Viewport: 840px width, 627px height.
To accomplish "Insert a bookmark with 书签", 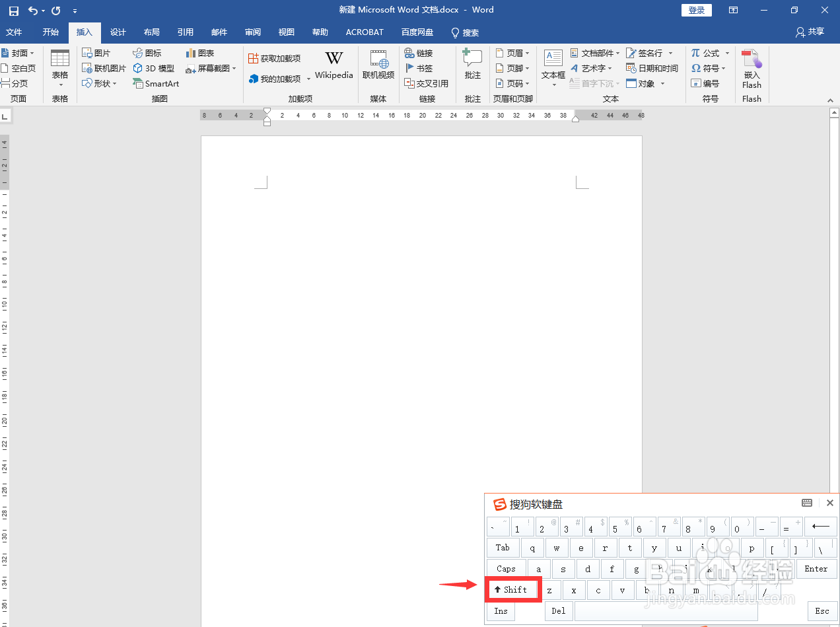I will (419, 68).
